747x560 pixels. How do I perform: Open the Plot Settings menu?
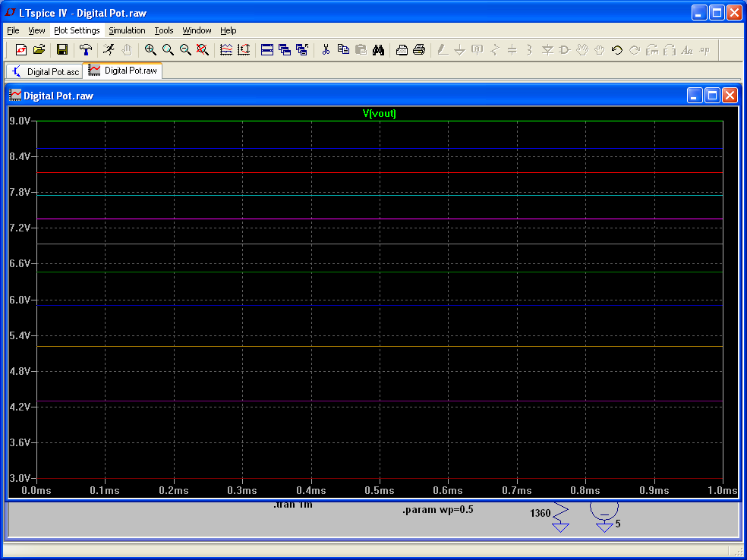(x=77, y=30)
